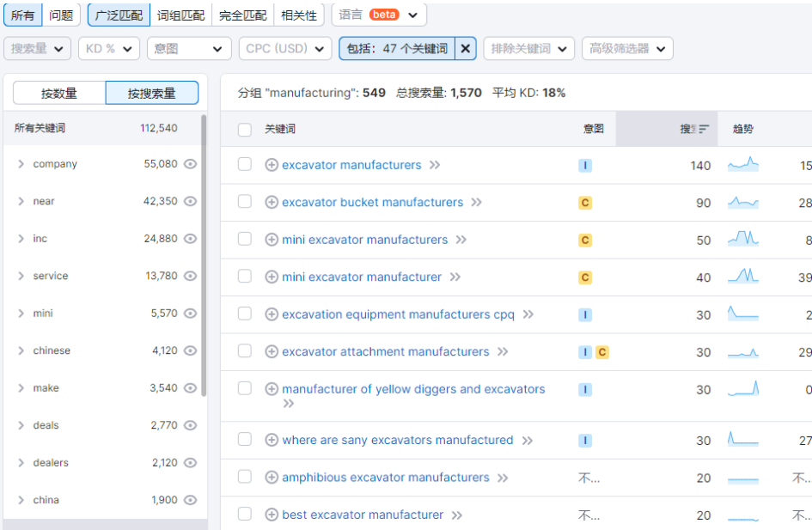Viewport: 812px width, 530px height.
Task: Click the excavation equipment manufacturers cpq link
Action: coord(398,314)
